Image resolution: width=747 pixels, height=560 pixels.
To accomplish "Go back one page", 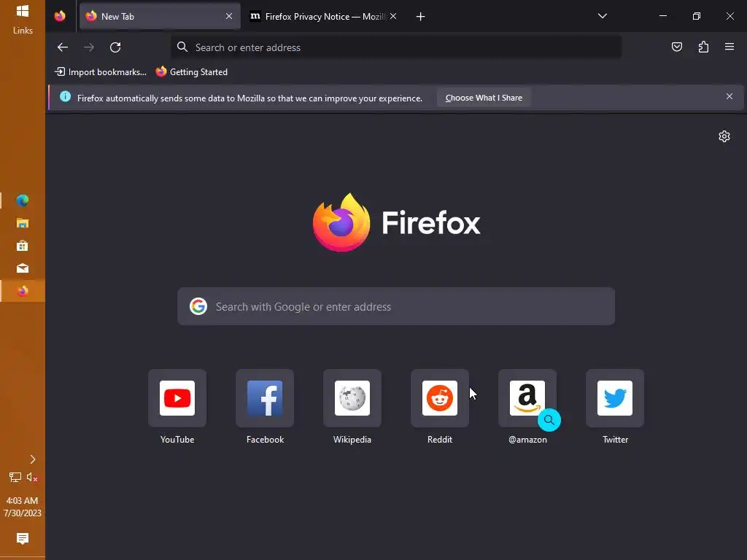I will (63, 47).
